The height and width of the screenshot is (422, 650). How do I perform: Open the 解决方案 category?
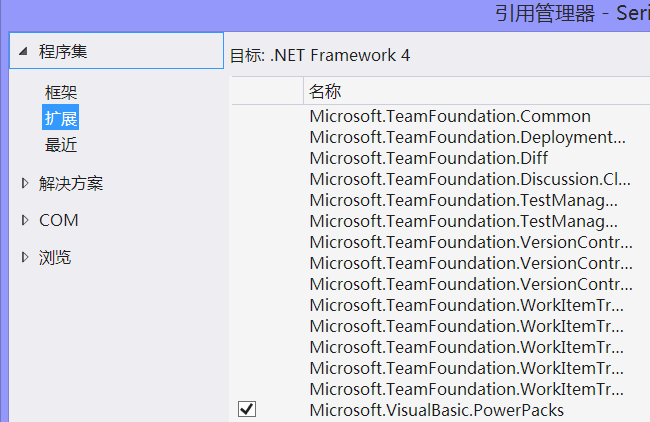pyautogui.click(x=70, y=183)
